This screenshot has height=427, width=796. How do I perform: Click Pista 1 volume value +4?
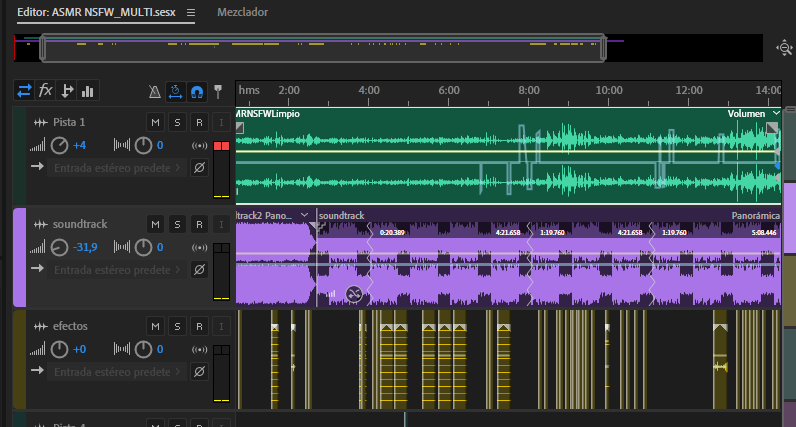pos(79,146)
